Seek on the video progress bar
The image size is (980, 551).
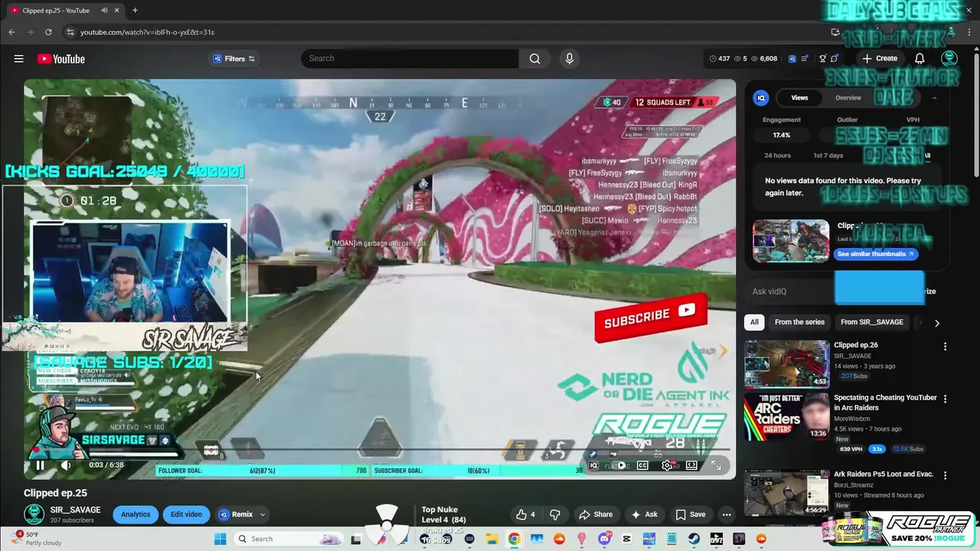click(x=380, y=451)
